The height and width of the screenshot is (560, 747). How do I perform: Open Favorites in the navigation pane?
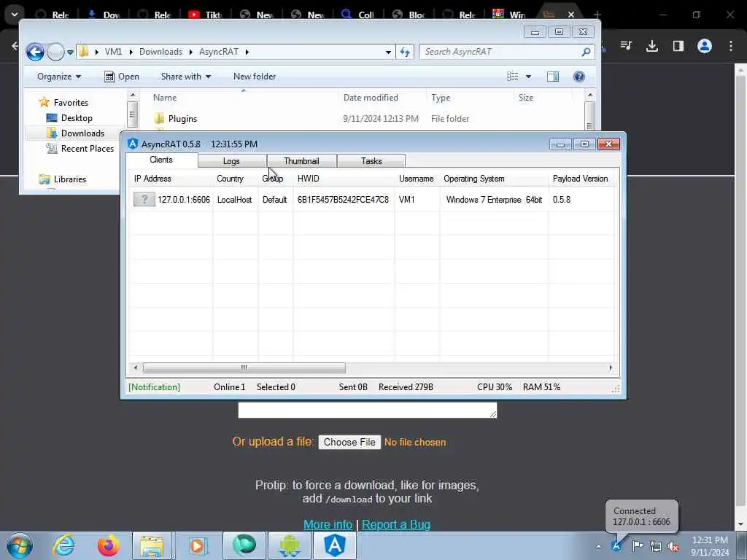coord(71,102)
